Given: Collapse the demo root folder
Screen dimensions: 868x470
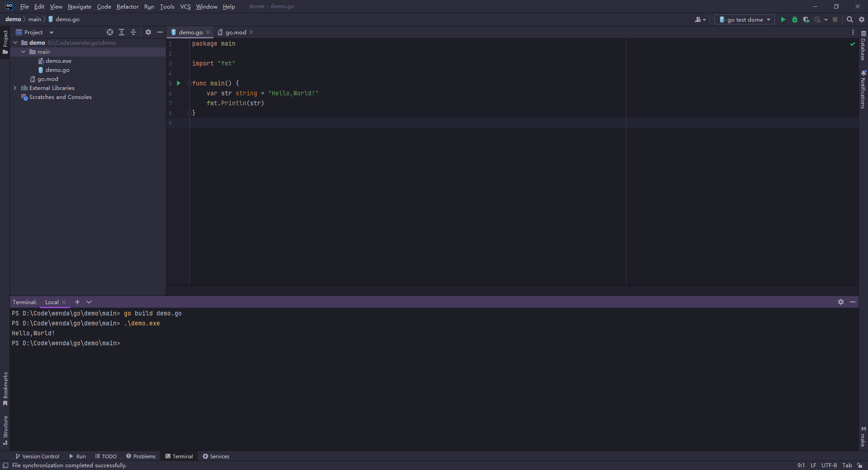Looking at the screenshot, I should (15, 43).
